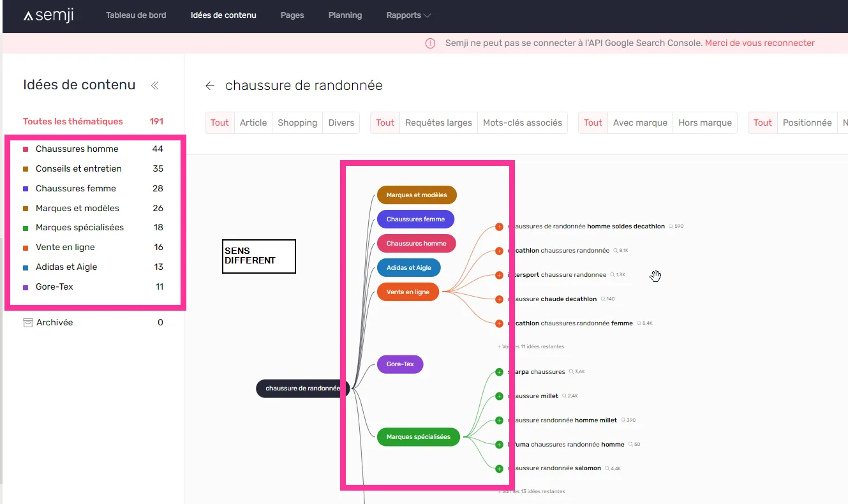The height and width of the screenshot is (504, 848).
Task: Select Tout next to Avec marque
Action: point(593,122)
